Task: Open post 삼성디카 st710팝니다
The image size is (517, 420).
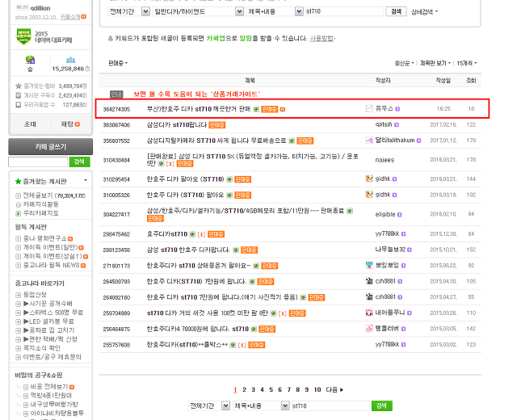Action: [177, 125]
